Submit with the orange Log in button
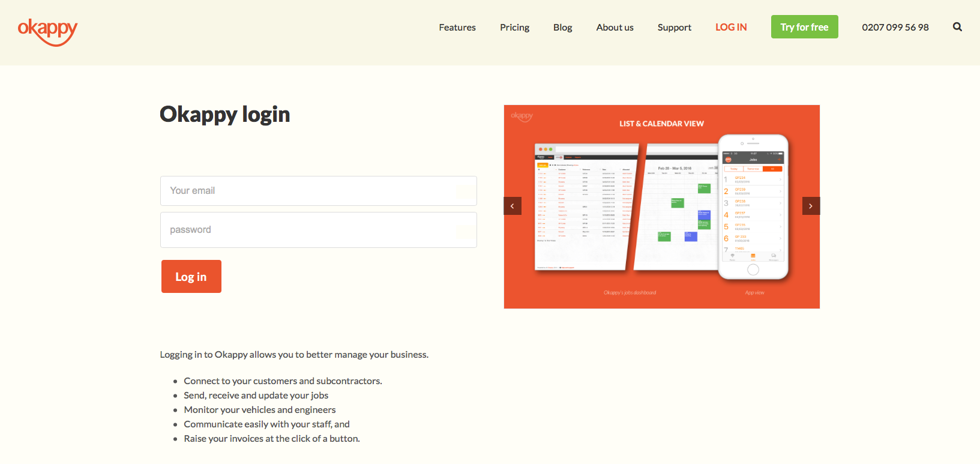980x464 pixels. click(191, 277)
